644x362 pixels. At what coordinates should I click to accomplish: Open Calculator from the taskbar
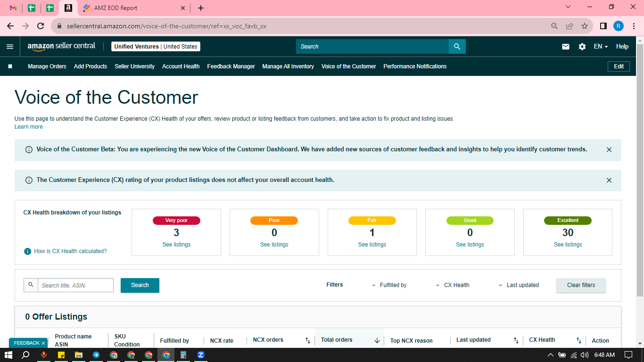183,355
